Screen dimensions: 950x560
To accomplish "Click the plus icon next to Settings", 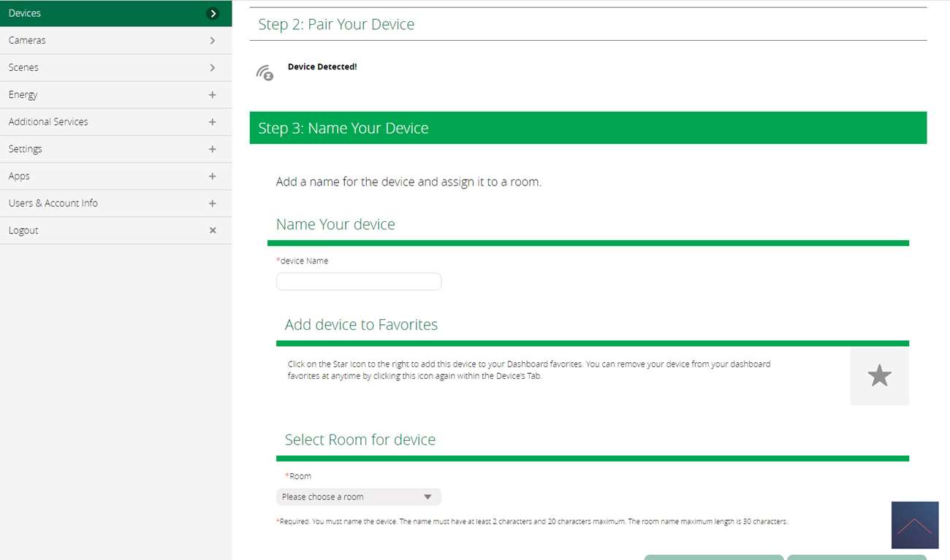I will tap(213, 149).
